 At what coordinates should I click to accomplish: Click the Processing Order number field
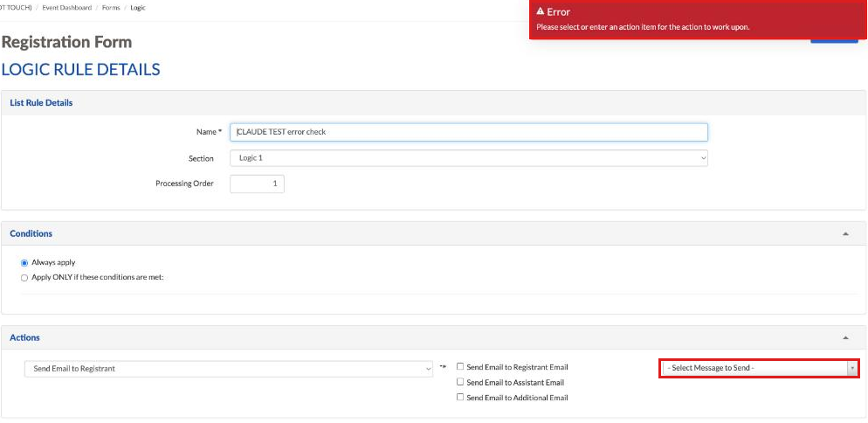(x=257, y=184)
